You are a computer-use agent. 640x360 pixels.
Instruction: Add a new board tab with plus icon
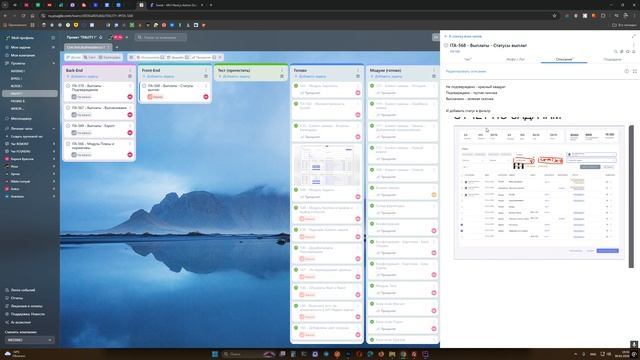[117, 47]
